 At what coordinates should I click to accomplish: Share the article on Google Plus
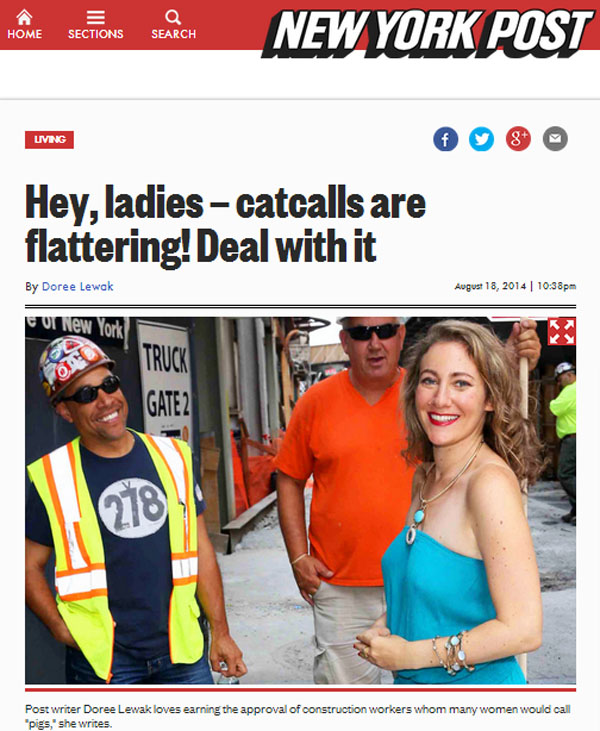coord(518,139)
